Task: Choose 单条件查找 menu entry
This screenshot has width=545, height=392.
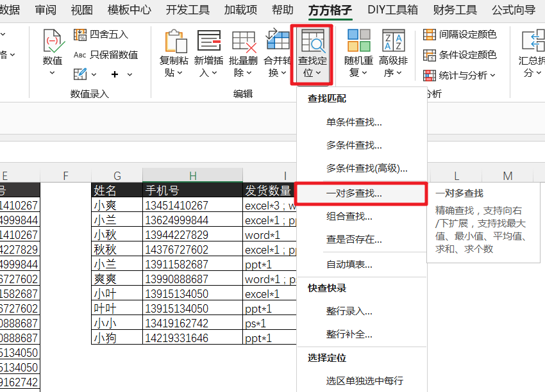Action: tap(354, 122)
